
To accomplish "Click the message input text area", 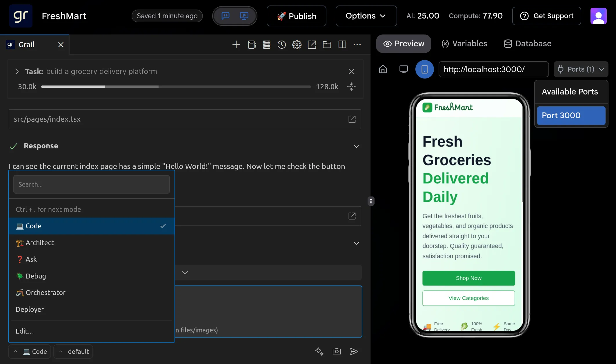I will pos(268,312).
